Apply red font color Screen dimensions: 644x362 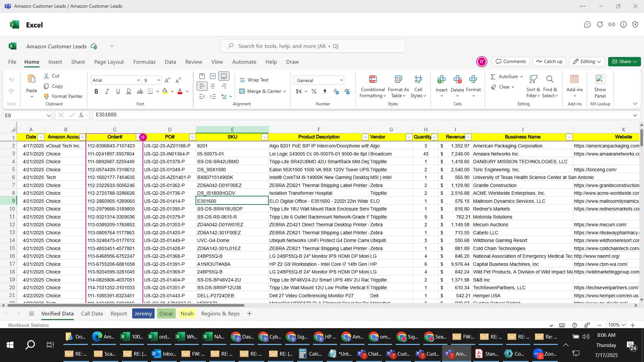tap(180, 91)
